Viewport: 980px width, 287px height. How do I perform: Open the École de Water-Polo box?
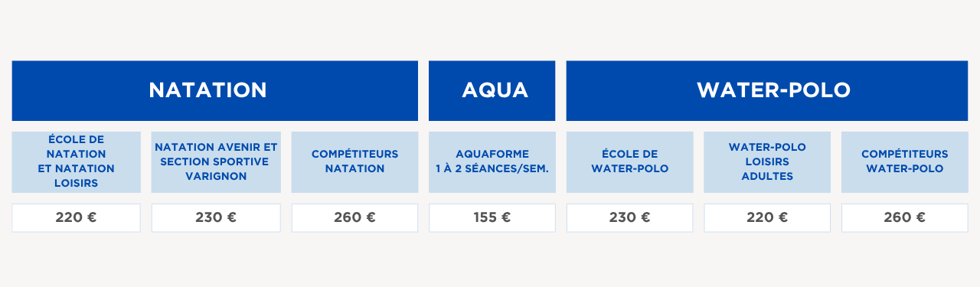point(629,161)
